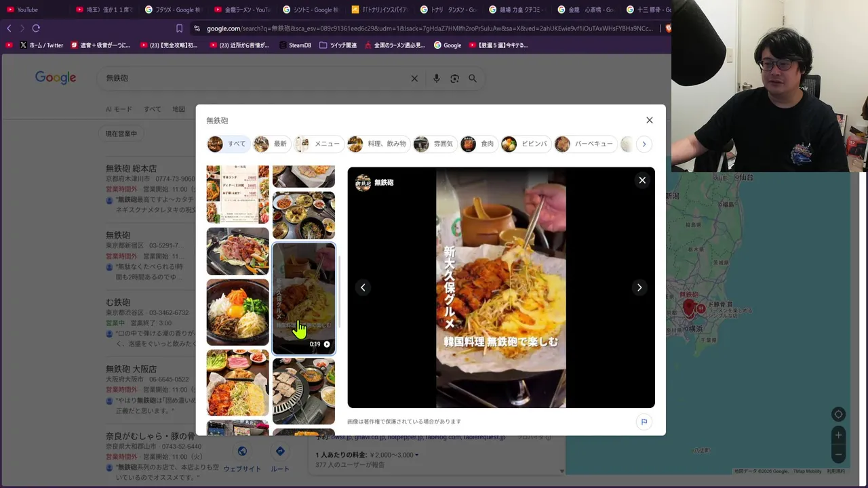Select the メニュー photo category
Image resolution: width=868 pixels, height=488 pixels.
tap(317, 144)
